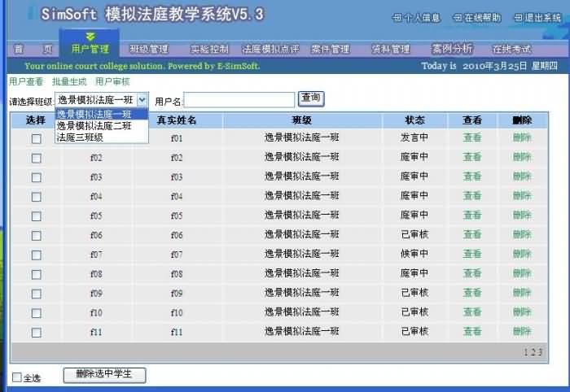Screen dimensions: 570x392
Task: Check the row checkbox for user f05
Action: coord(36,216)
